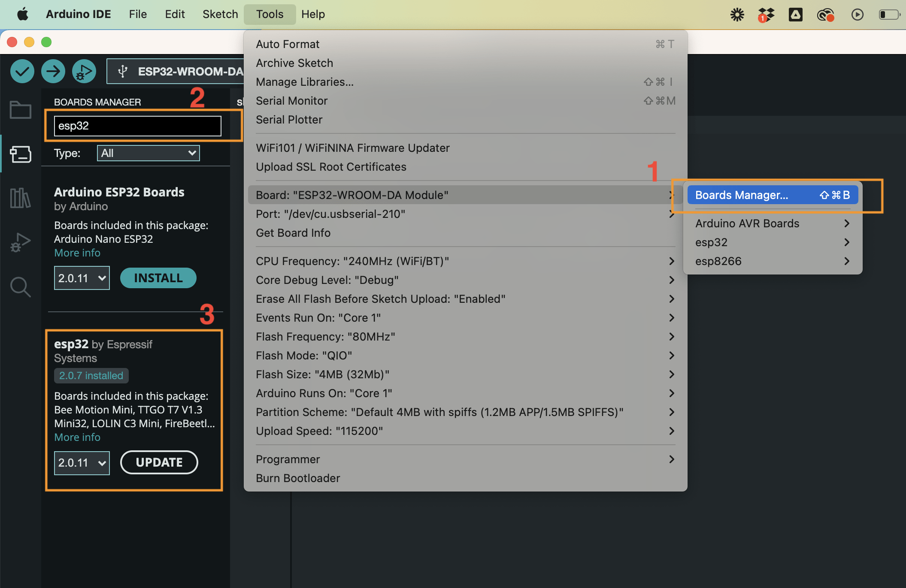Open the Arduino IDE application menu
Image resolution: width=906 pixels, height=588 pixels.
point(78,14)
